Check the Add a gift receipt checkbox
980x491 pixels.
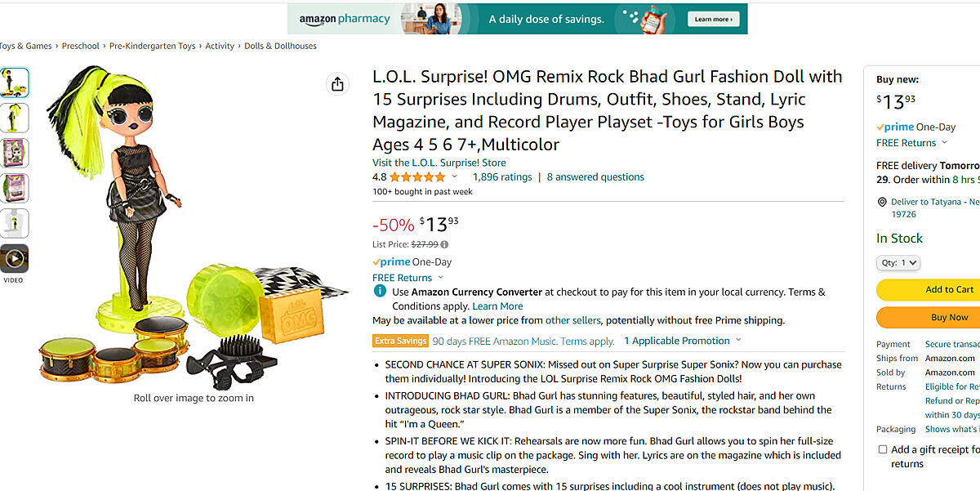point(883,449)
